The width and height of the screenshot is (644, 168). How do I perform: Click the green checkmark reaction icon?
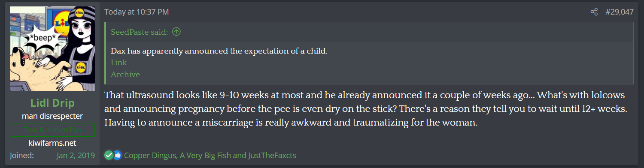tap(109, 155)
